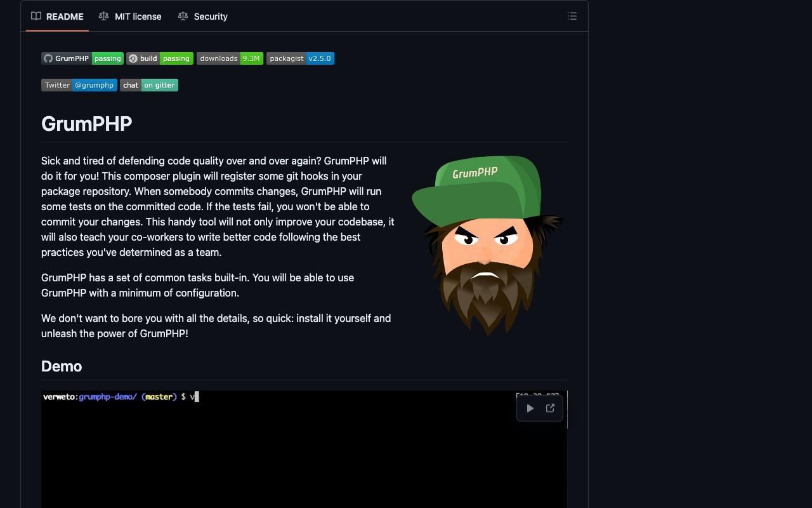Click the book icon beside README
Viewport: 812px width, 508px height.
[36, 17]
